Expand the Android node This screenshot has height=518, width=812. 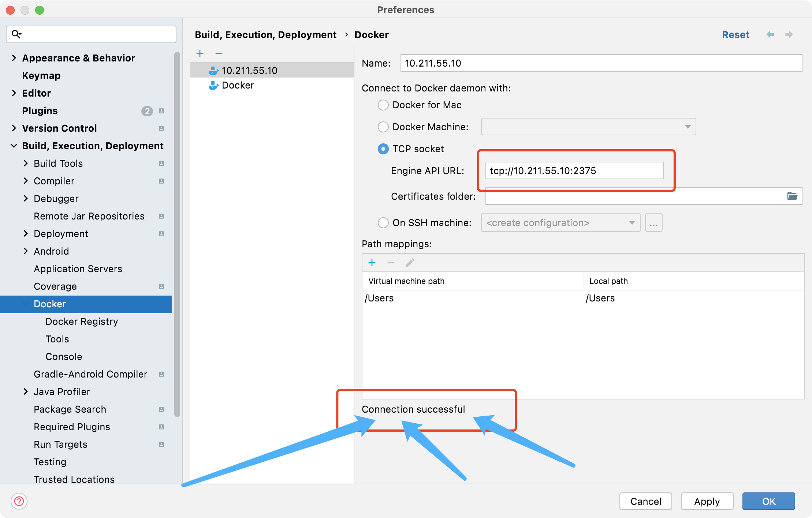coord(26,251)
